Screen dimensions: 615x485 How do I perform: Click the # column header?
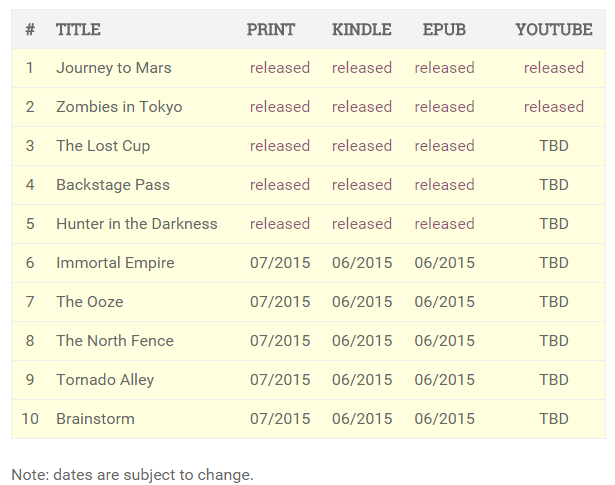click(x=30, y=30)
